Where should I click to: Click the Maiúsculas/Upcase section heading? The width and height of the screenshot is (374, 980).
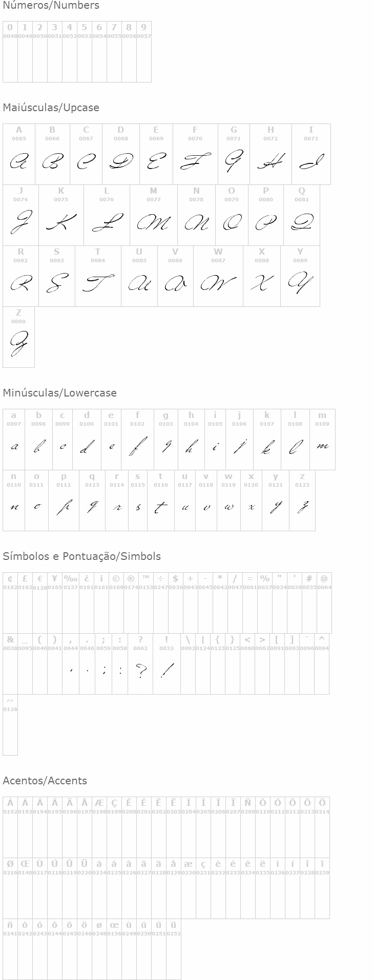tap(51, 108)
